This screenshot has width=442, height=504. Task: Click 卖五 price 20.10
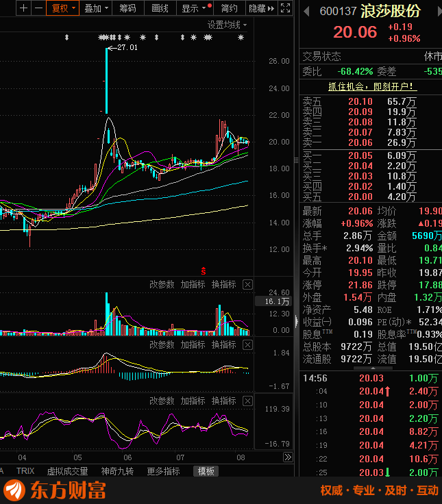[360, 101]
